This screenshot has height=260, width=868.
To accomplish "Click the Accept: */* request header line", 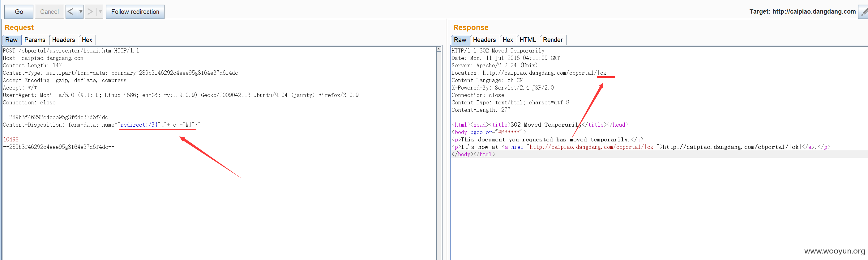I will [20, 87].
